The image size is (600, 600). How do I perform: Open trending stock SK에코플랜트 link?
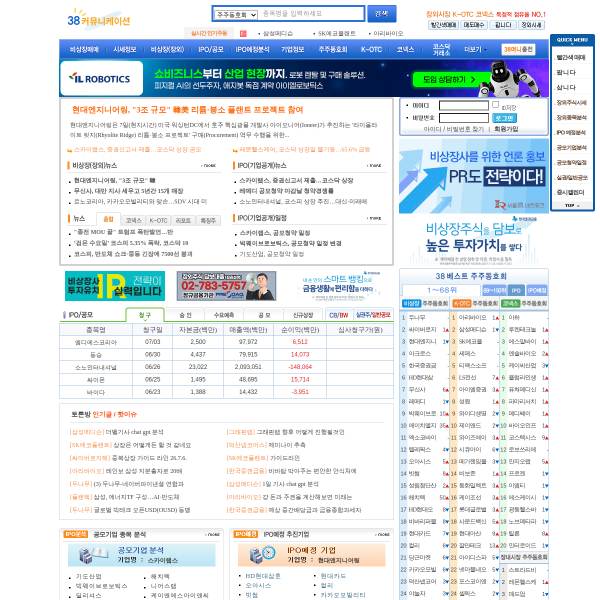[x=337, y=34]
